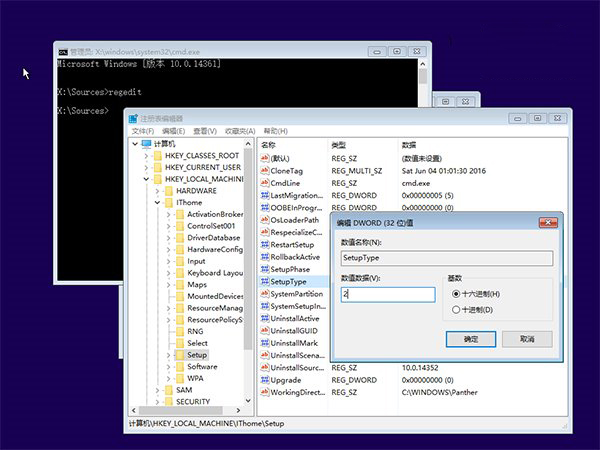The image size is (600, 450).
Task: Select the WPA key
Action: 195,378
